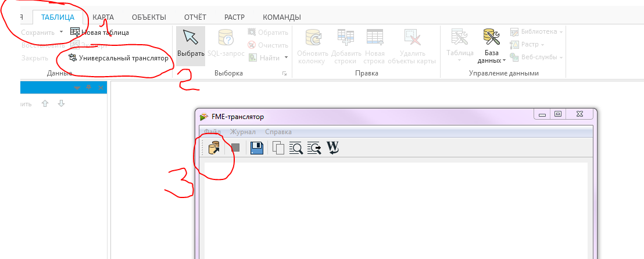Expand the Найти dropdown arrow
The width and height of the screenshot is (644, 259).
point(287,58)
